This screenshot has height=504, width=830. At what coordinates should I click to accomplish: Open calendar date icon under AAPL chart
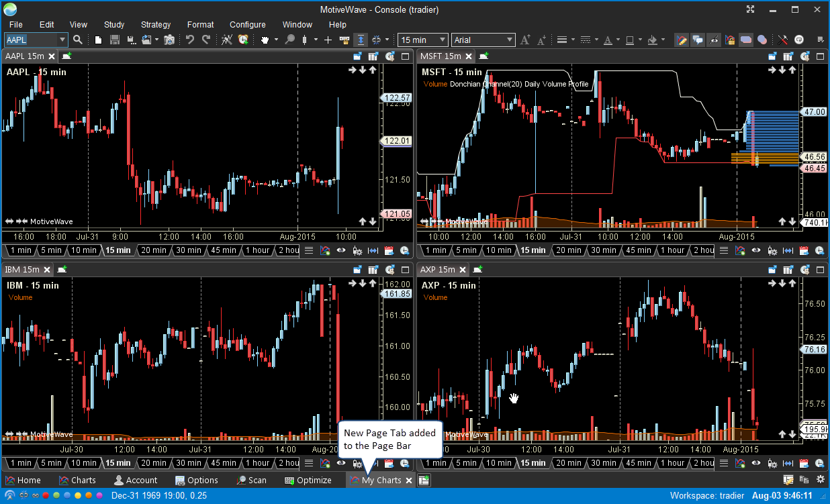tap(388, 250)
